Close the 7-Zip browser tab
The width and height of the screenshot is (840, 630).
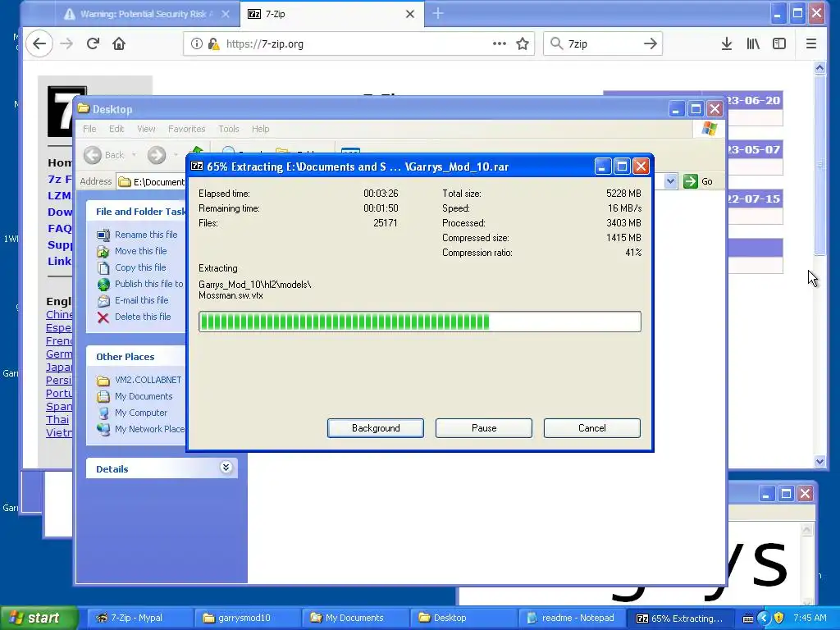coord(410,14)
